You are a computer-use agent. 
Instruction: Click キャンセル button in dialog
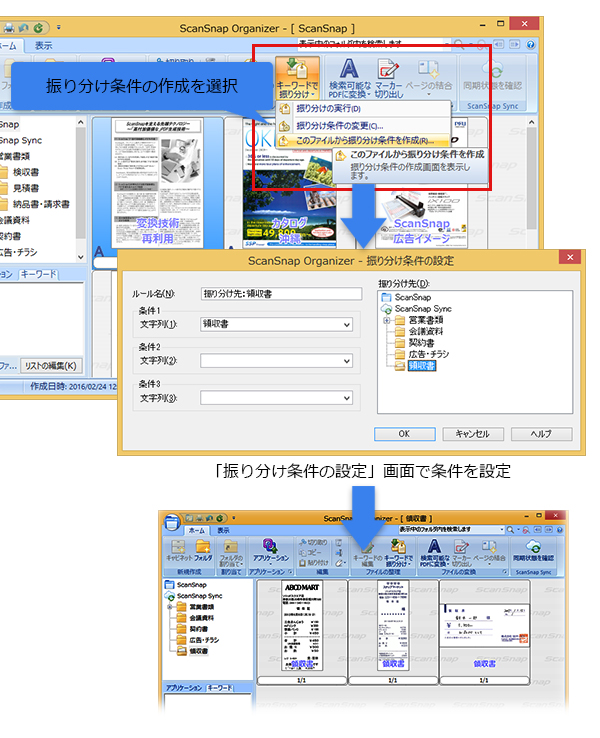(x=473, y=434)
